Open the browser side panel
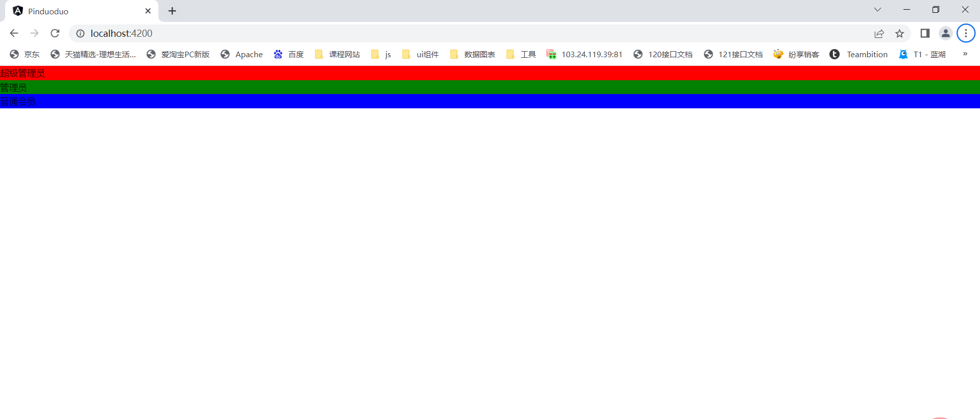The width and height of the screenshot is (980, 419). [925, 33]
